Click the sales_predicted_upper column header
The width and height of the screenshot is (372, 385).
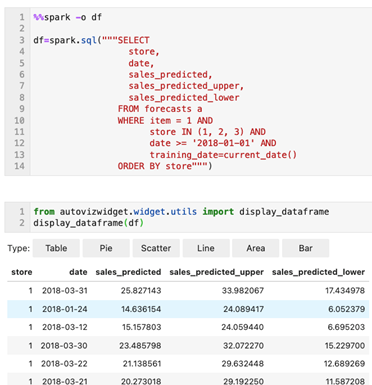click(217, 272)
